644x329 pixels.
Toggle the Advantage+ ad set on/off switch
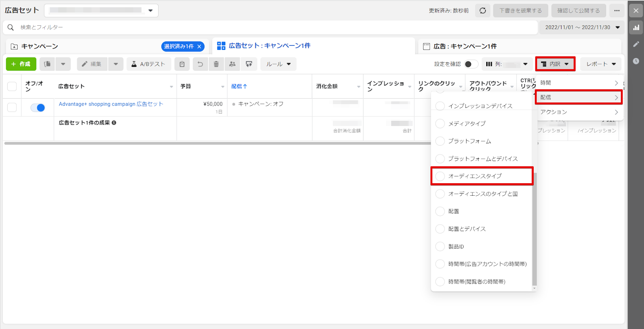point(38,108)
